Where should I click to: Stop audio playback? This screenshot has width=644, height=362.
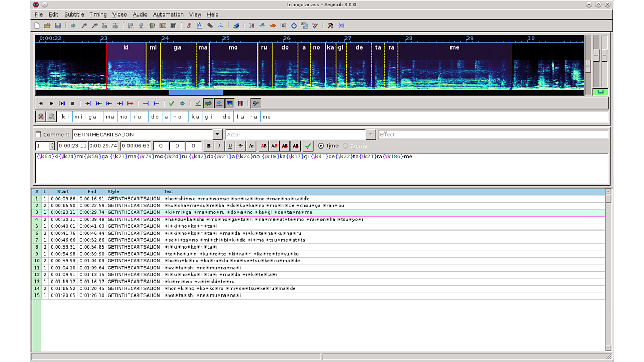coord(72,103)
